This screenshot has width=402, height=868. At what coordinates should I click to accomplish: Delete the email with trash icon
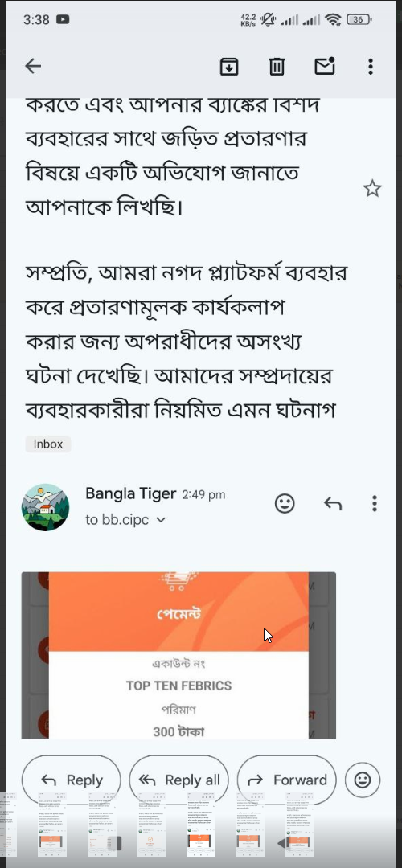pos(277,67)
